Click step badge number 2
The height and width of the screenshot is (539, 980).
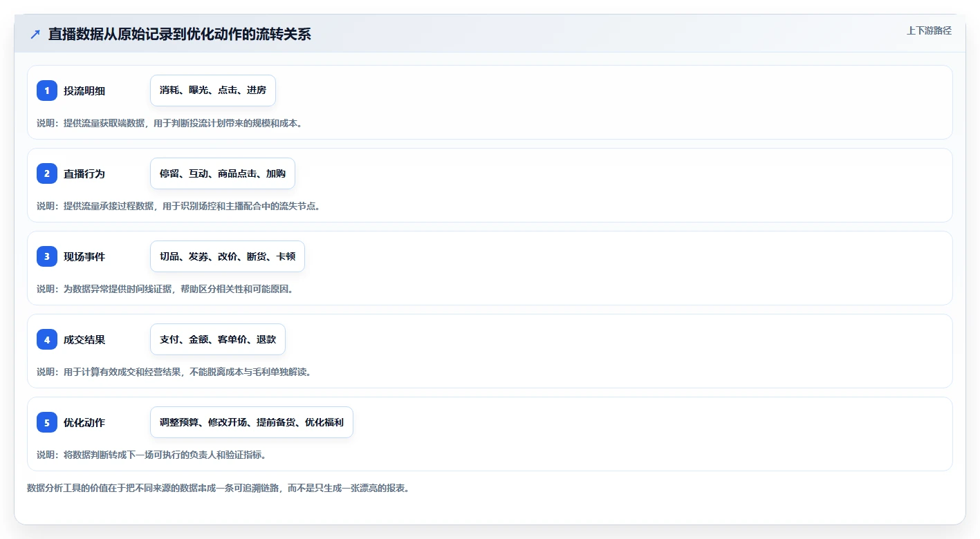pos(47,173)
